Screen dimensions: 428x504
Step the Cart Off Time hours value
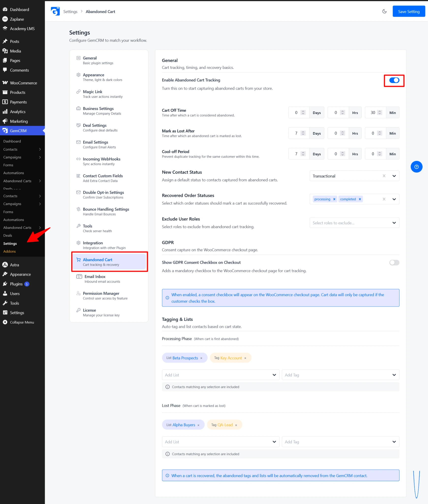[342, 112]
